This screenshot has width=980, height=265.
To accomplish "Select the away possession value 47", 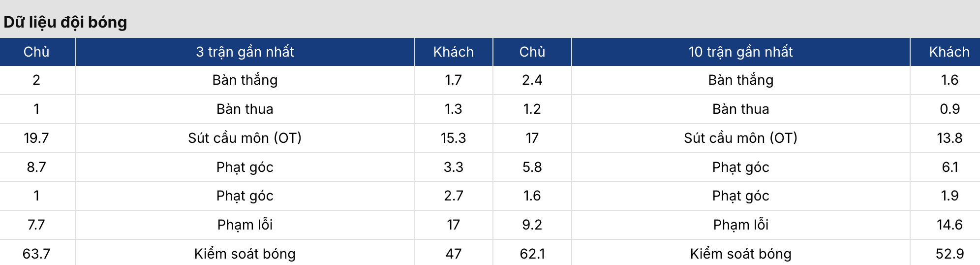I will (453, 254).
